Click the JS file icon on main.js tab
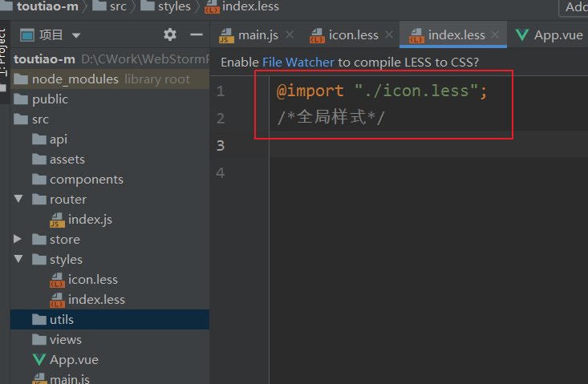 pyautogui.click(x=226, y=35)
